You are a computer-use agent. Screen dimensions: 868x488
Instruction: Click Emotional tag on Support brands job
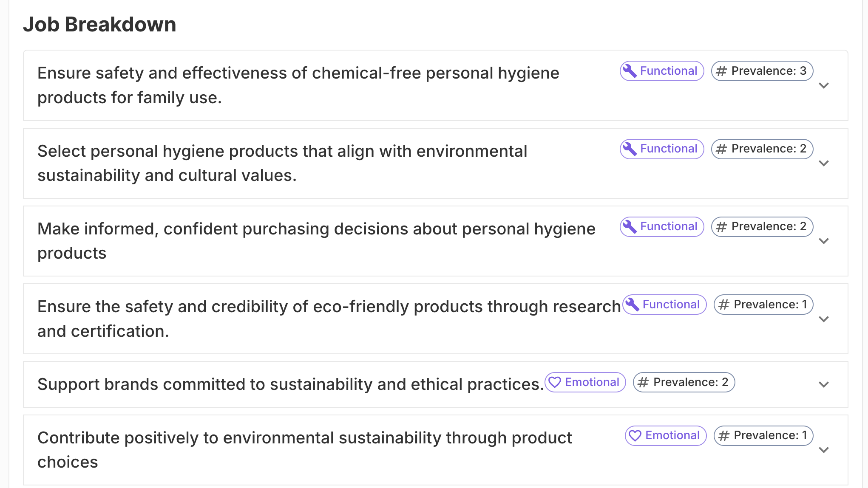(585, 382)
